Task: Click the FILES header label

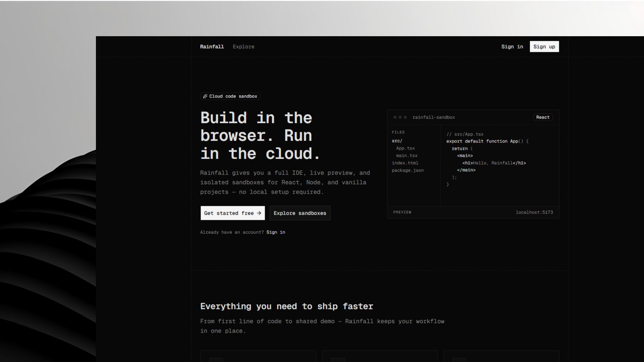Action: [x=398, y=132]
